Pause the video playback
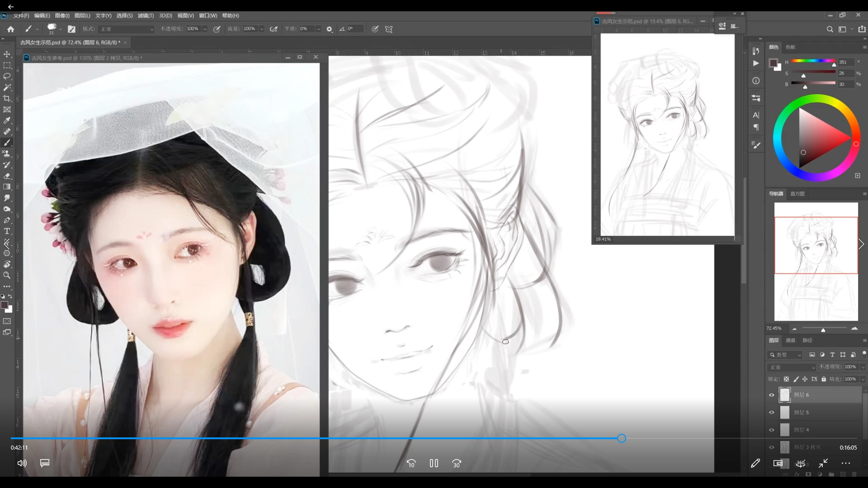868x488 pixels. (434, 463)
